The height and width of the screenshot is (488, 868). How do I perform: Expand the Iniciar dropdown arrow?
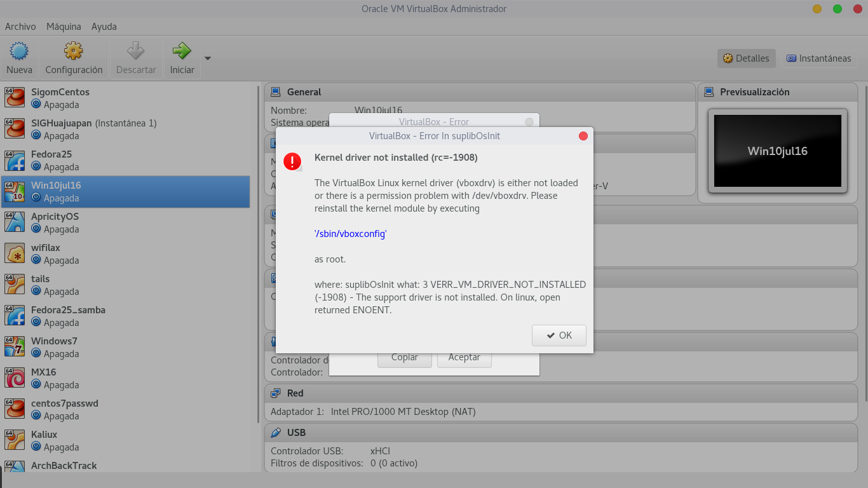(x=207, y=58)
